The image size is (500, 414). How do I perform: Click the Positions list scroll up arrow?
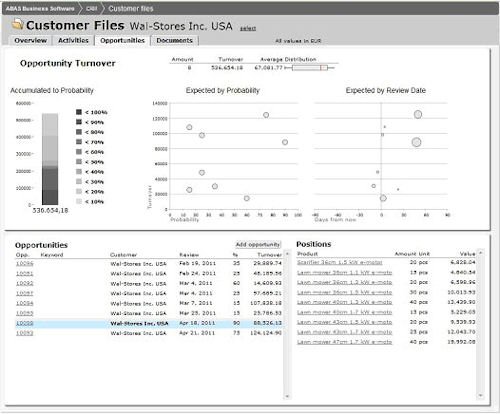[x=480, y=253]
